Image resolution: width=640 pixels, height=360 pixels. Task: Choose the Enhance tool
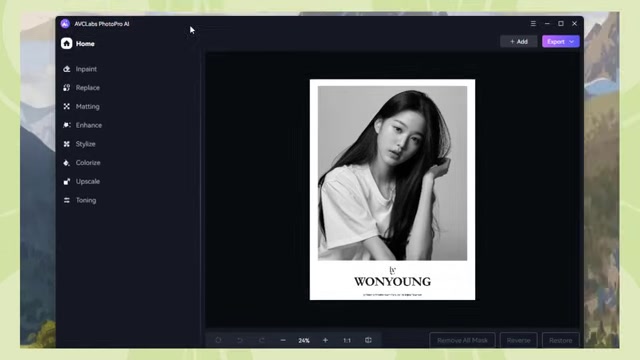[82, 125]
